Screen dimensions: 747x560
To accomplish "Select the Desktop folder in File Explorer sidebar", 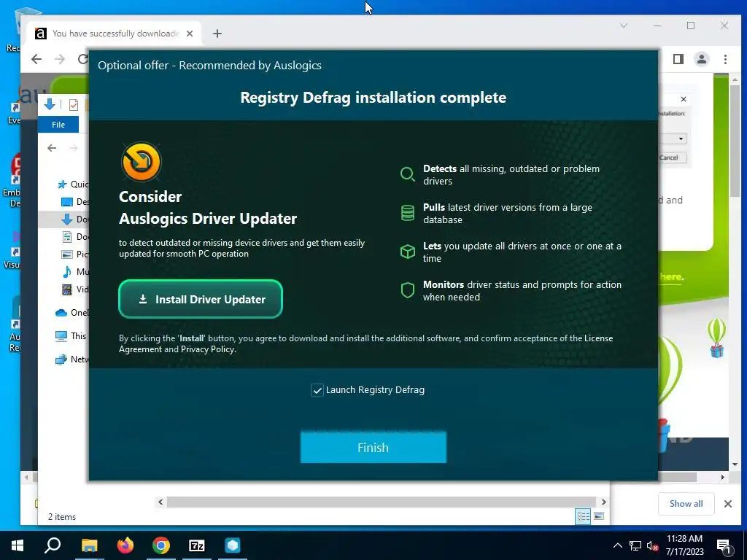I will pyautogui.click(x=75, y=202).
